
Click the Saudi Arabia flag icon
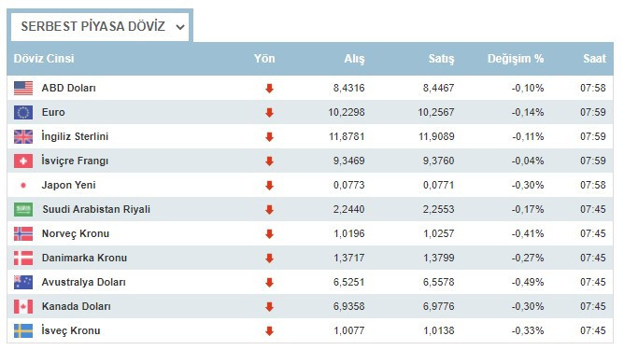[x=23, y=209]
